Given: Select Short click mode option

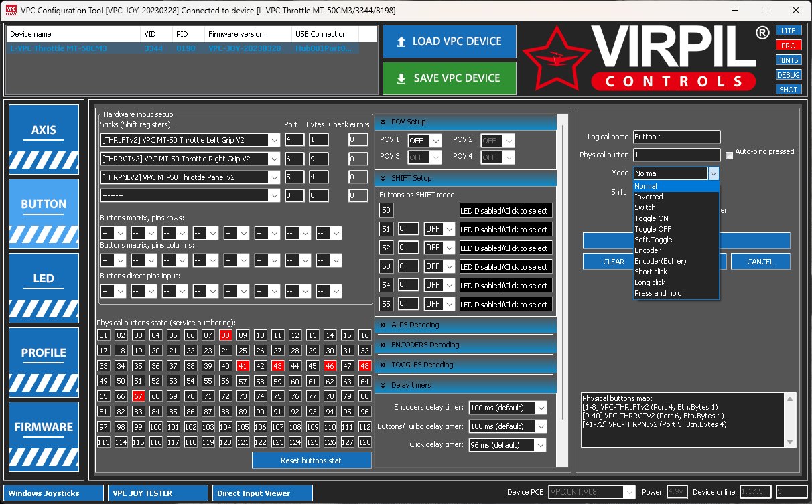Looking at the screenshot, I should click(676, 272).
